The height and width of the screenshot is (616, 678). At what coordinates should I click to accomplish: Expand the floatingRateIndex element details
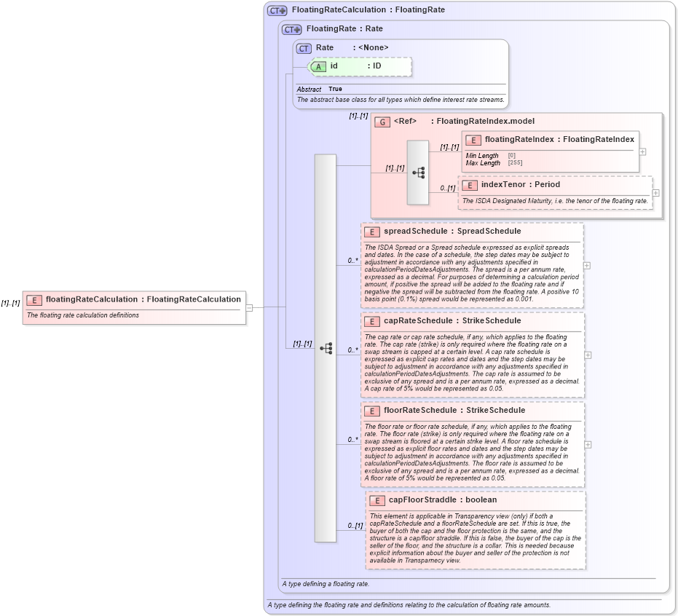(x=642, y=151)
